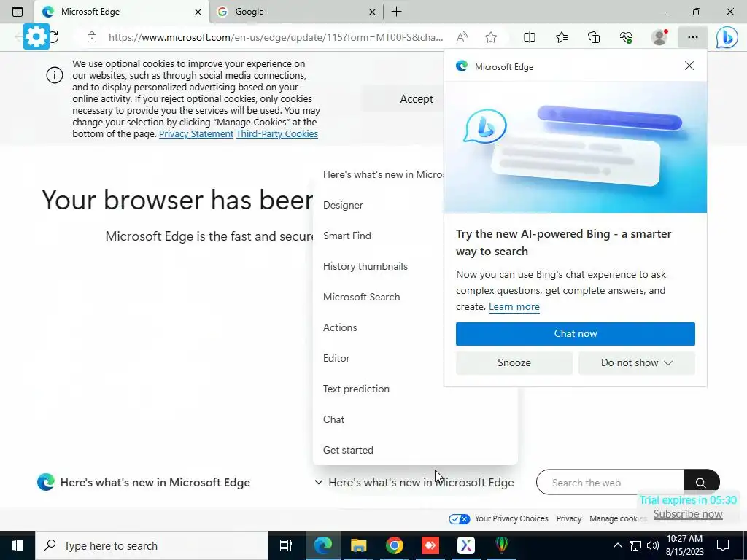Expand the Do not show dropdown
747x560 pixels.
point(636,363)
